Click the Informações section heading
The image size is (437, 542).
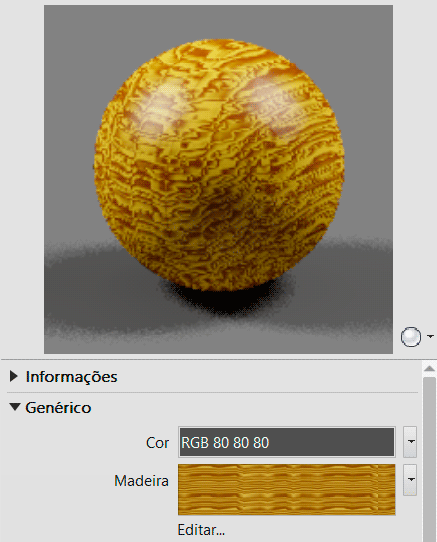[x=72, y=377]
